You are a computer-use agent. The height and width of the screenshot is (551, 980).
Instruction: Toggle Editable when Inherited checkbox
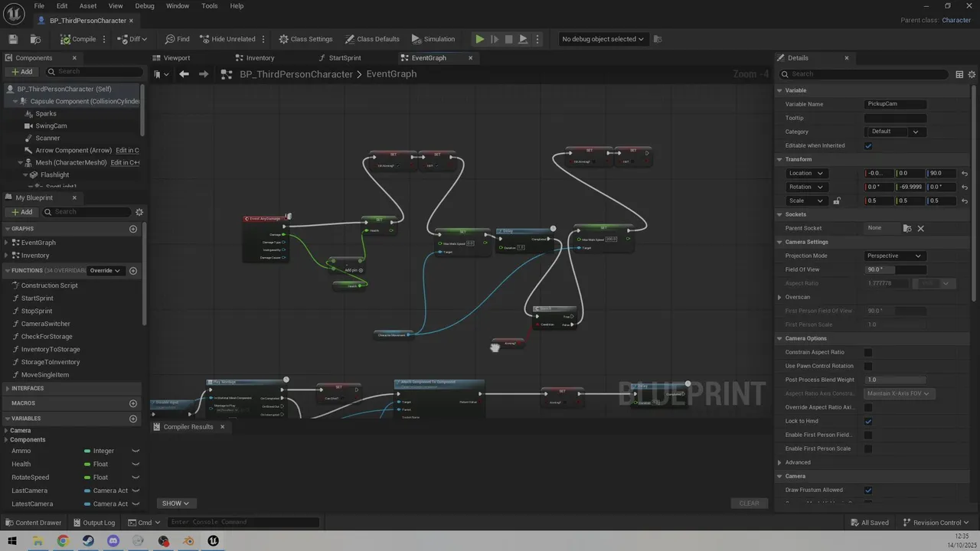[868, 145]
